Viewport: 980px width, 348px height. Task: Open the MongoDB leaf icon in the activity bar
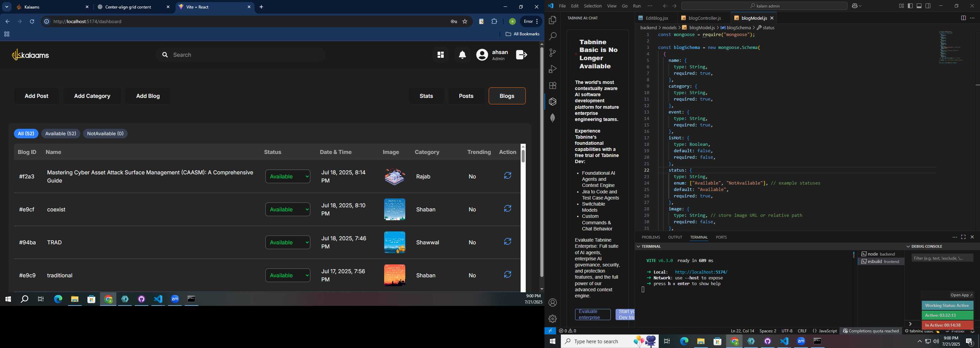[552, 118]
